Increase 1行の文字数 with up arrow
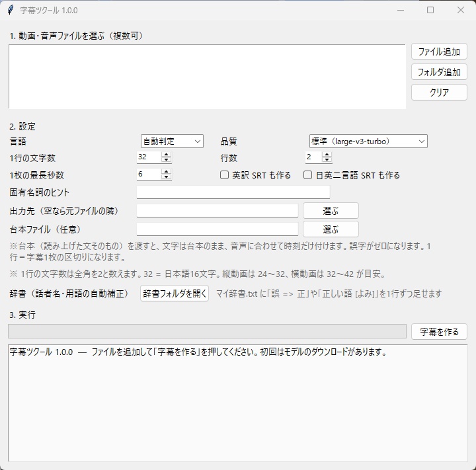Screen dimensions: 476x470 pyautogui.click(x=167, y=155)
